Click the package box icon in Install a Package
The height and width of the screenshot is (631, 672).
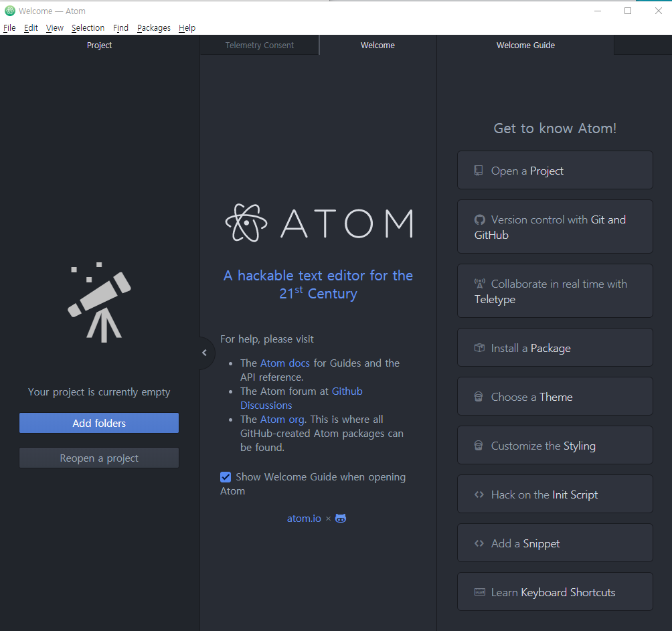point(480,348)
